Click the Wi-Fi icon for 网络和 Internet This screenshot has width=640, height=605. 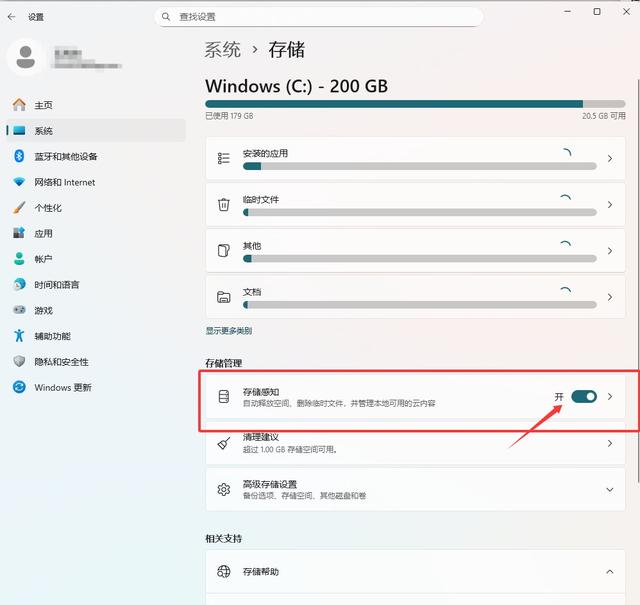(19, 182)
